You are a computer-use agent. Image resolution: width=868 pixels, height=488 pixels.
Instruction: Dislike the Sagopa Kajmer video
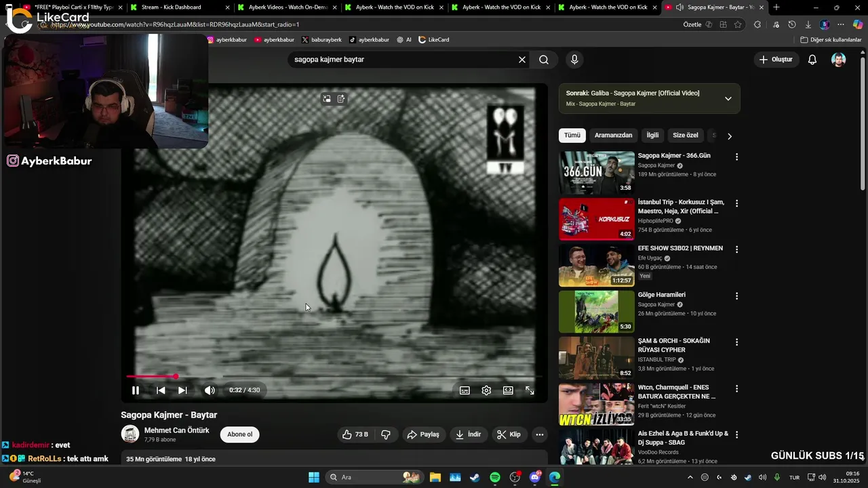pos(386,434)
